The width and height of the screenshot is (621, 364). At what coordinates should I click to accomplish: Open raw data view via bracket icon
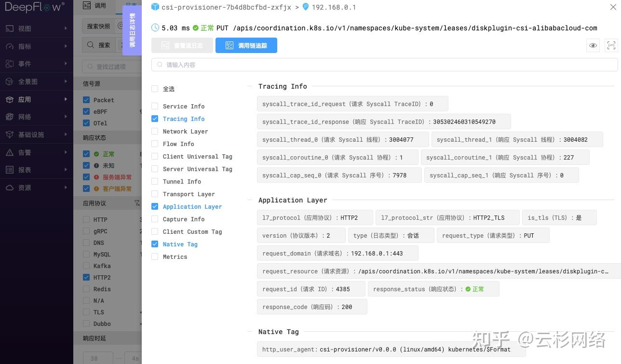point(611,45)
